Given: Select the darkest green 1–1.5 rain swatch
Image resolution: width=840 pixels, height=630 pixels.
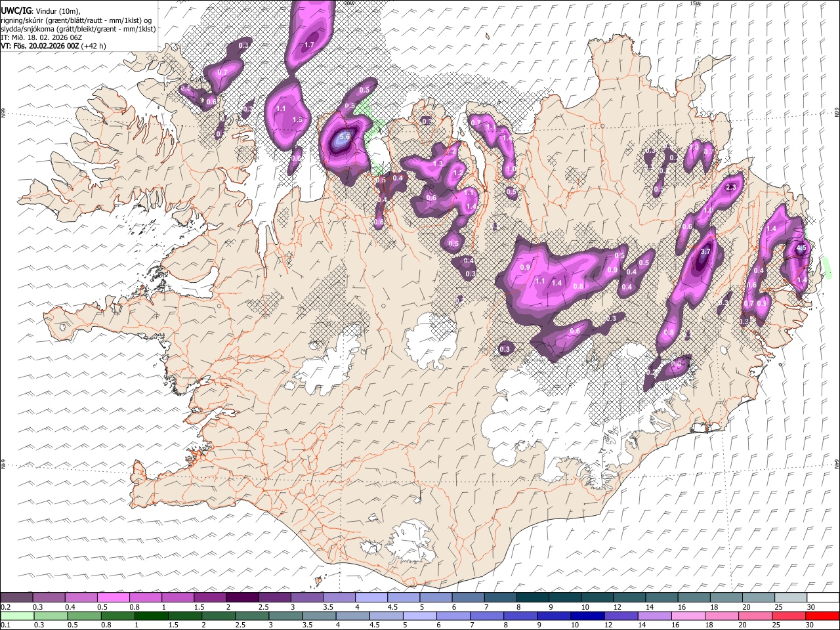Looking at the screenshot, I should click(152, 616).
